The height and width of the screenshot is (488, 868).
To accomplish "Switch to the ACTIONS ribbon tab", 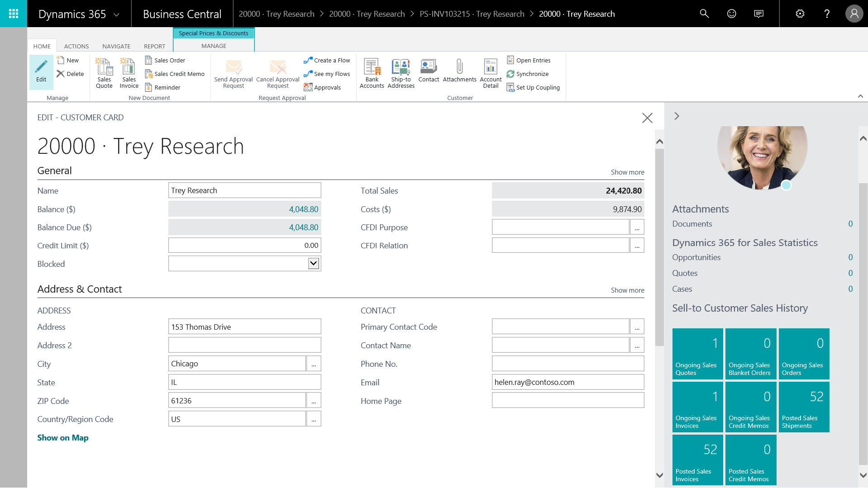I will [x=76, y=46].
